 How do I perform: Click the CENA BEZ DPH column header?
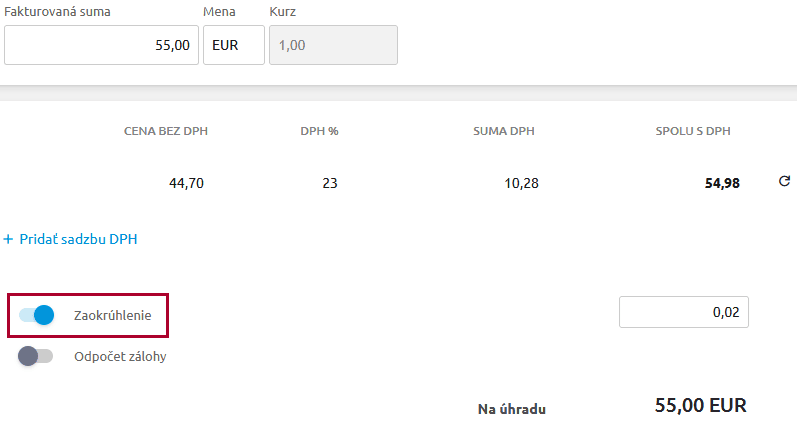(166, 131)
